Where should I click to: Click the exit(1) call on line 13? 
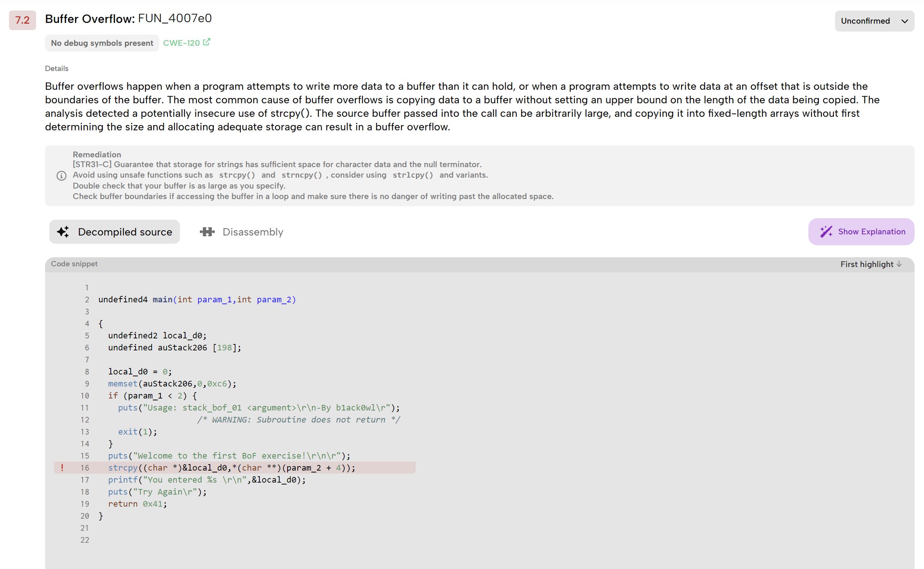point(137,432)
